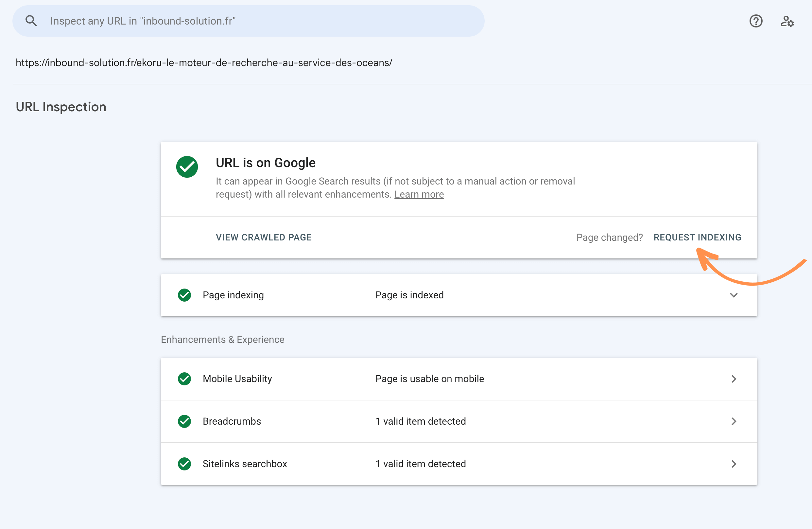Viewport: 812px width, 529px height.
Task: Click VIEW CRAWLED PAGE
Action: [x=264, y=237]
